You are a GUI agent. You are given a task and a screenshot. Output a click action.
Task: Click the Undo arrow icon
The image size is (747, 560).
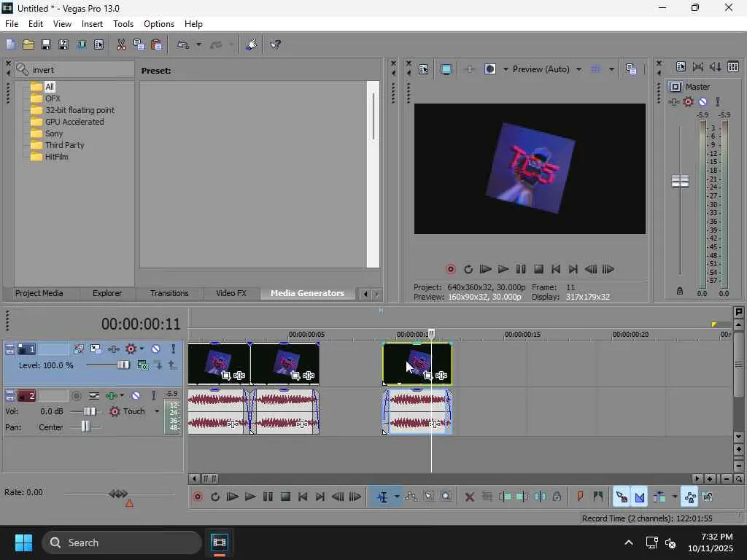coord(183,44)
